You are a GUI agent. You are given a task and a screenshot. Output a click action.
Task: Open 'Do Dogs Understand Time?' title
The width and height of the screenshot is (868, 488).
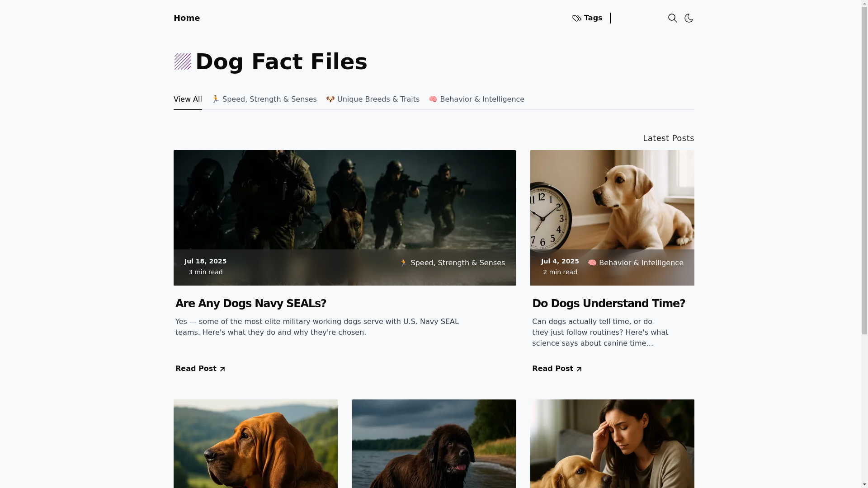(x=609, y=304)
